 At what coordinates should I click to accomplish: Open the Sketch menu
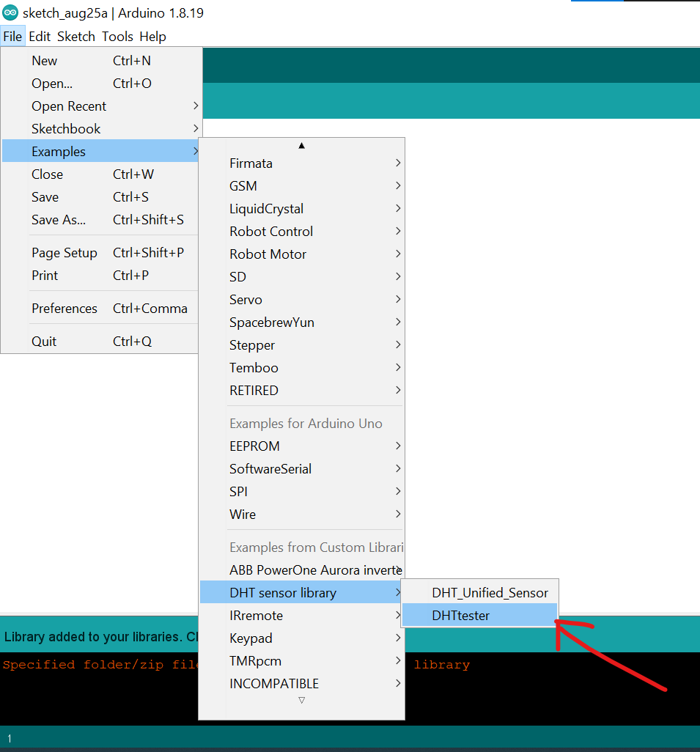tap(76, 37)
